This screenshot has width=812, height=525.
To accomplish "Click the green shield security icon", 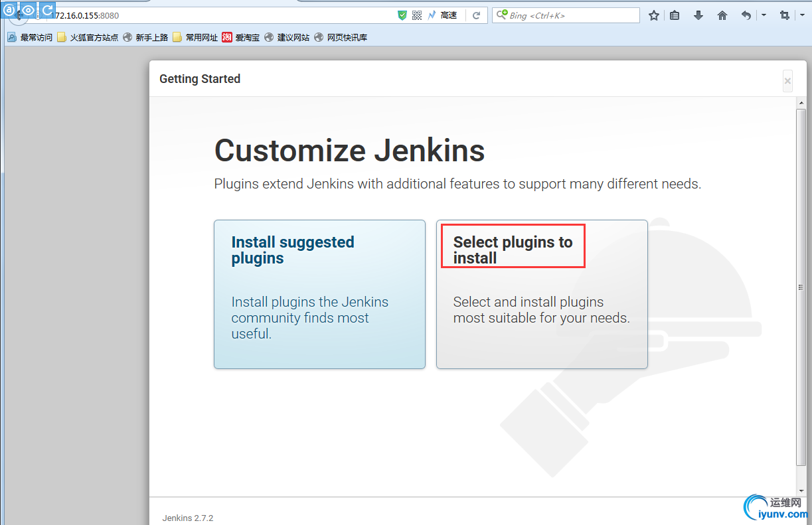I will click(402, 15).
